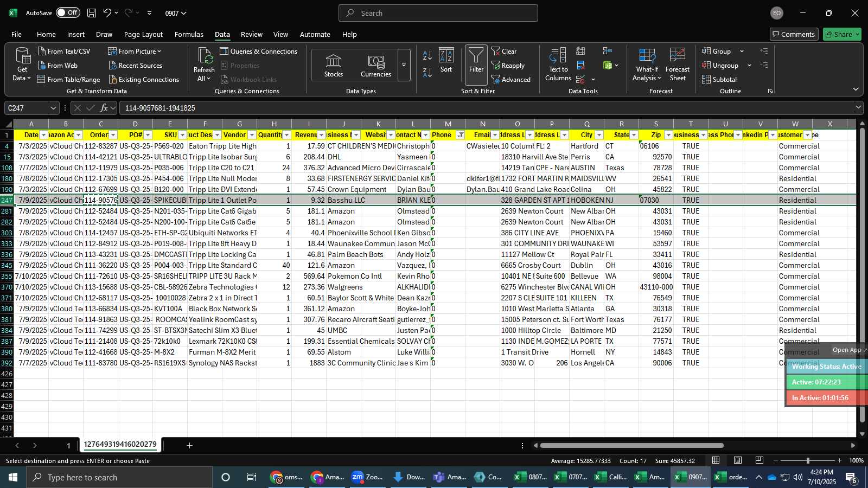Image resolution: width=868 pixels, height=488 pixels.
Task: Open Existing Connections
Action: click(x=144, y=79)
